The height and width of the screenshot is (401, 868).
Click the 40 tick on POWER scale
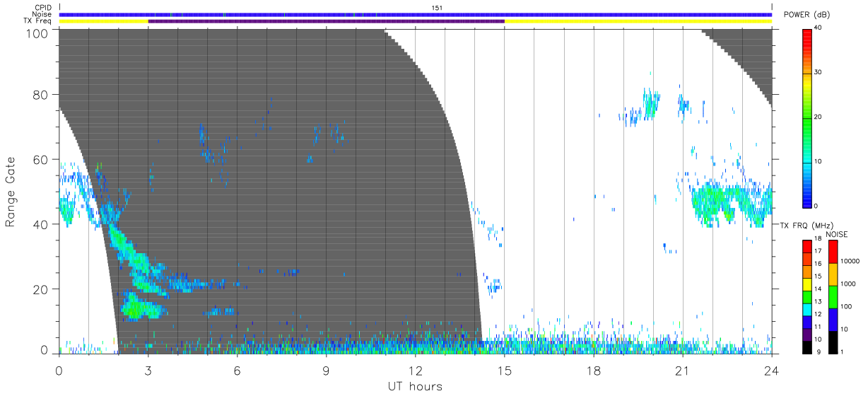(x=819, y=28)
